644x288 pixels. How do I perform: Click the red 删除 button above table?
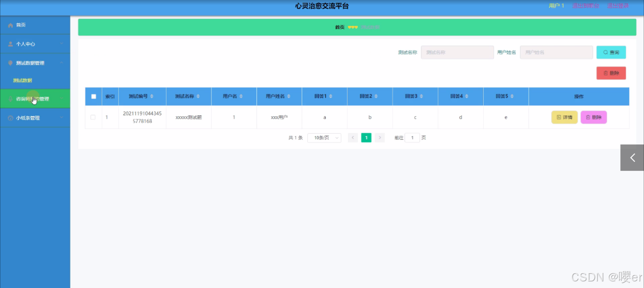coord(611,73)
